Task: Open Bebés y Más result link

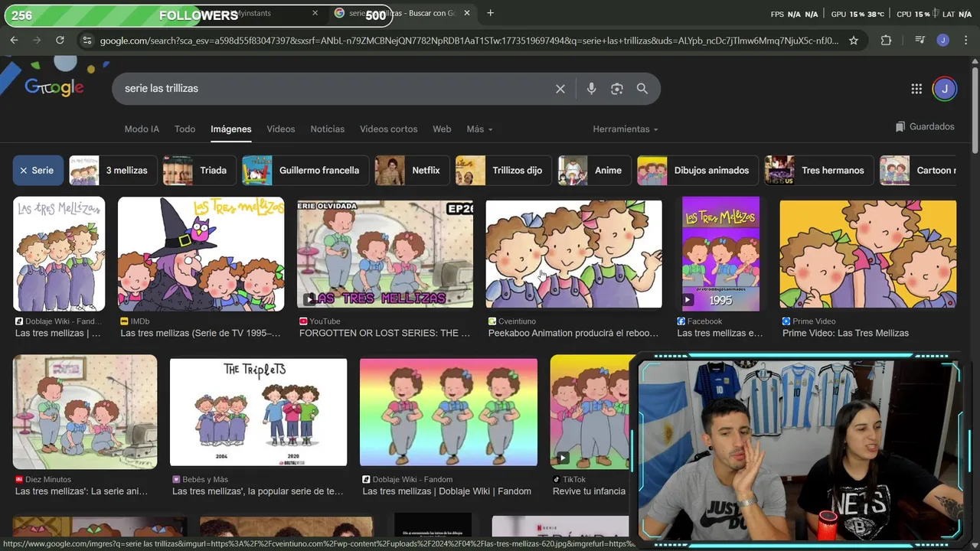Action: coord(258,491)
